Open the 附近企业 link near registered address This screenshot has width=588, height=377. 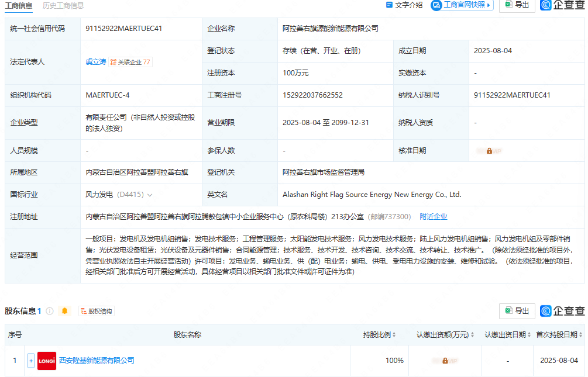point(433,217)
